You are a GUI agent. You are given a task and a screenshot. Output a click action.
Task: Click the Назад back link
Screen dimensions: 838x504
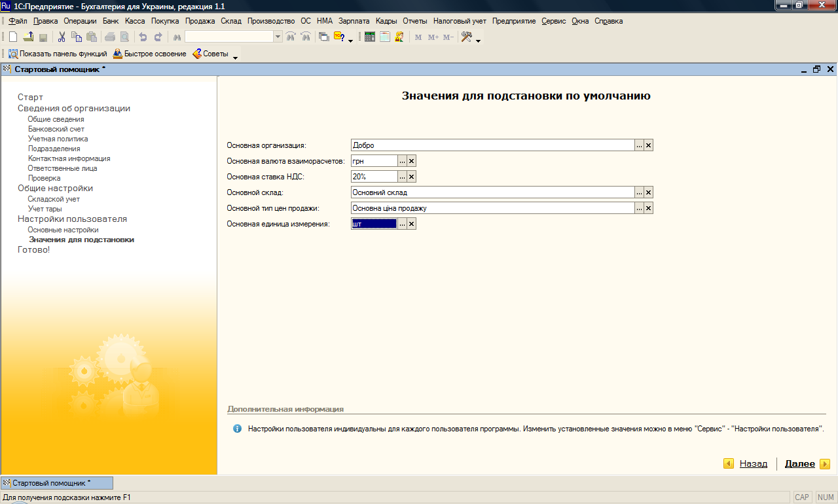pyautogui.click(x=754, y=463)
